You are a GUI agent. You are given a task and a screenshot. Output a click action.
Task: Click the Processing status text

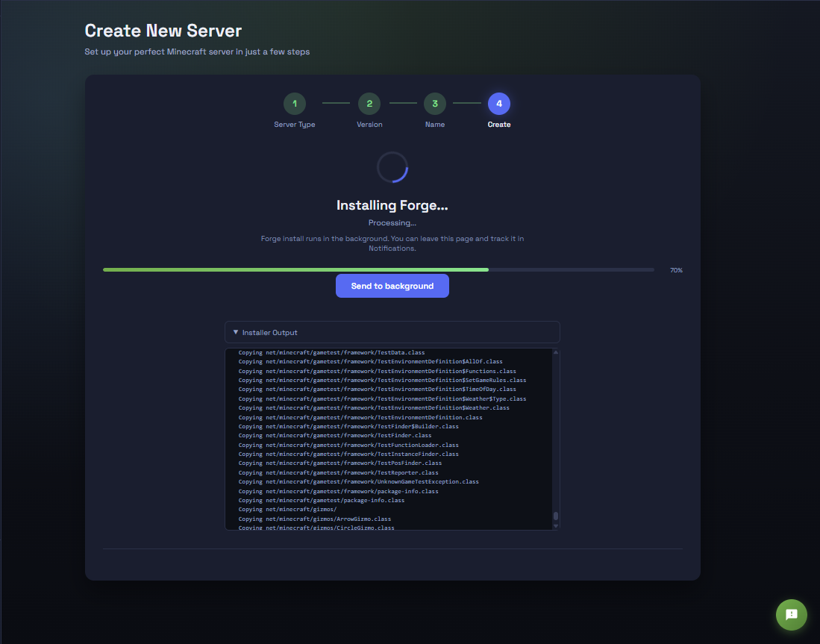(x=392, y=222)
